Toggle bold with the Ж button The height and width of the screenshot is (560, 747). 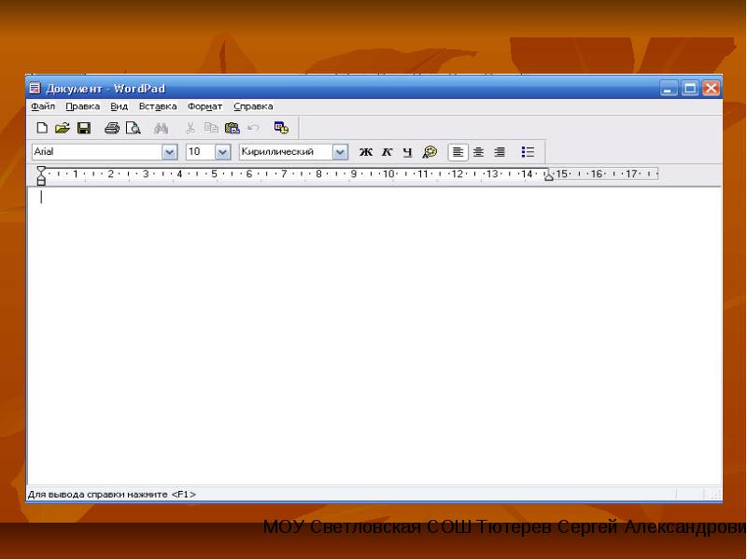click(366, 152)
